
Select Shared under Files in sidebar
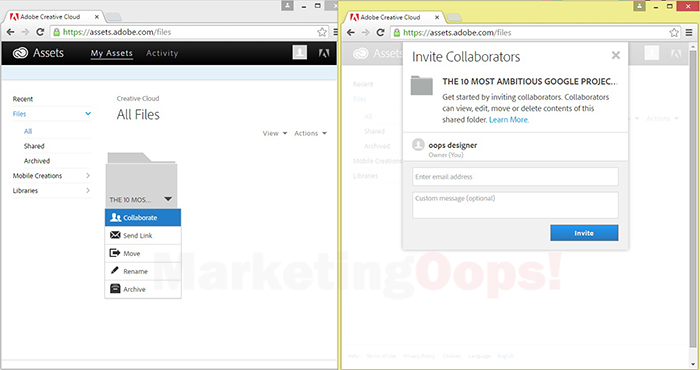34,146
